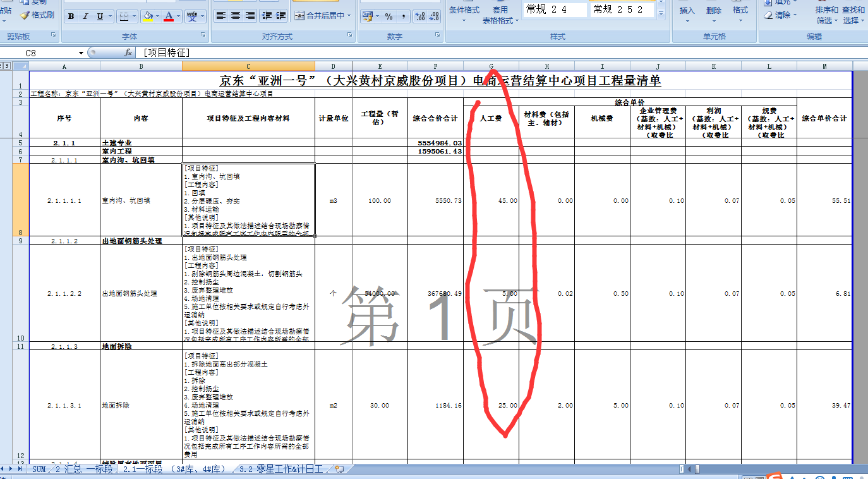
Task: Open borders dropdown arrow
Action: point(135,16)
